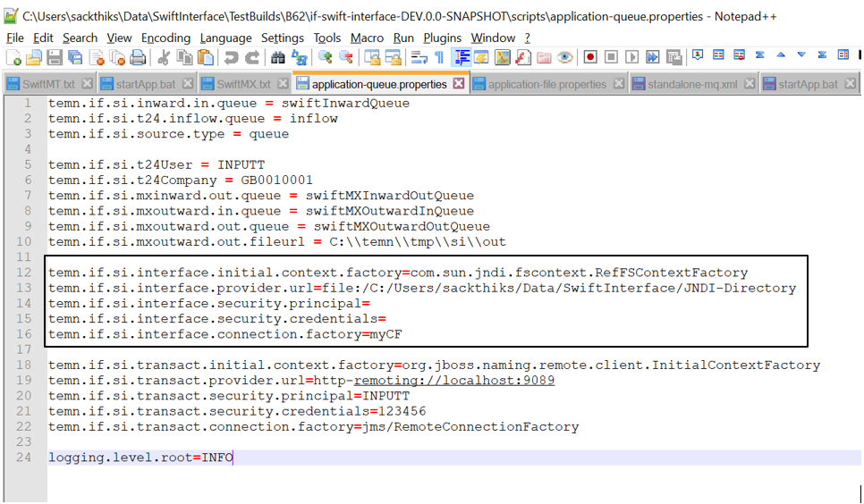
Task: Click the Cut scissors icon
Action: (163, 57)
